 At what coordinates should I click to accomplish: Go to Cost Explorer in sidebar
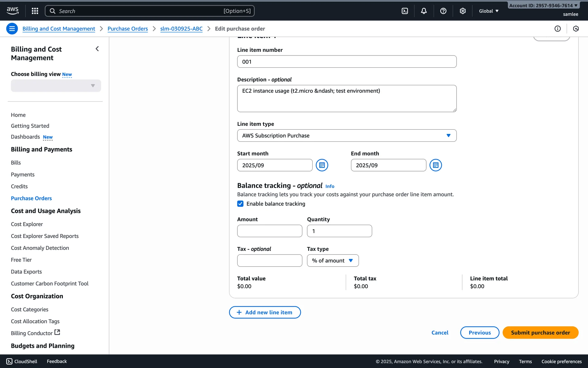click(x=27, y=224)
